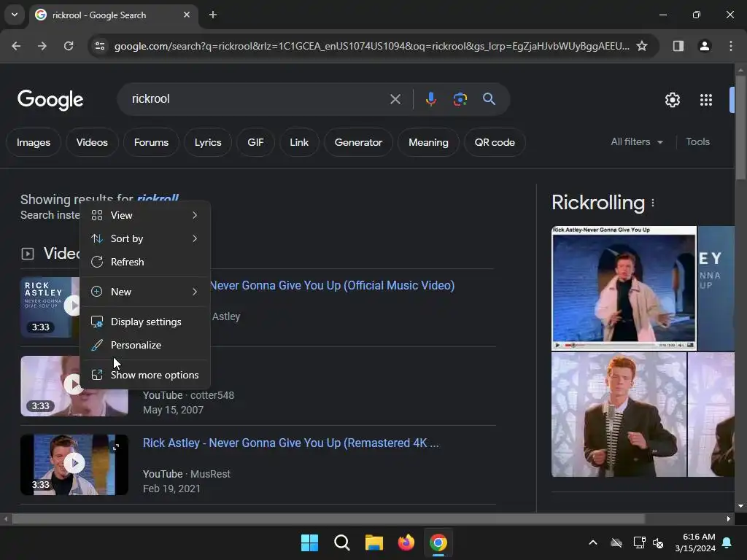Switch to the Forums filter
The image size is (747, 560).
tap(151, 142)
